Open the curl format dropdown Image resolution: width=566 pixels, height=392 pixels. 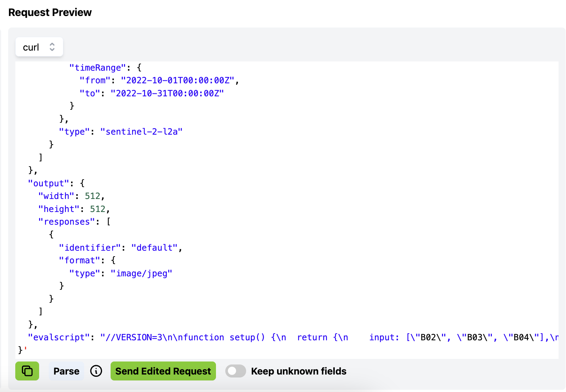point(39,47)
